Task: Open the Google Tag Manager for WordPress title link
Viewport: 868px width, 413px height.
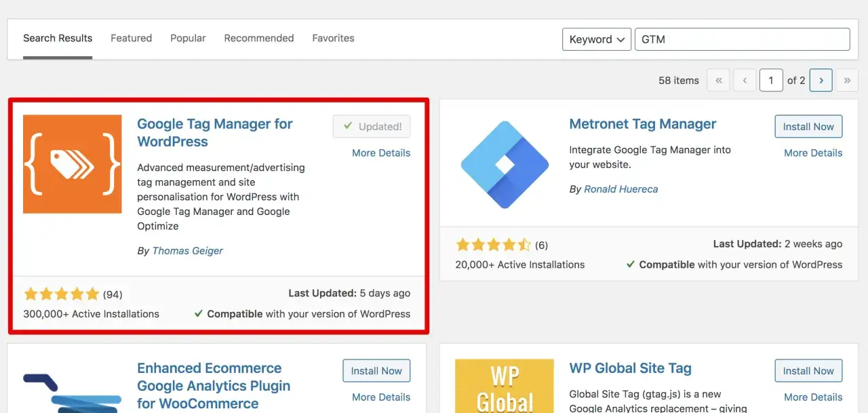Action: click(x=215, y=133)
